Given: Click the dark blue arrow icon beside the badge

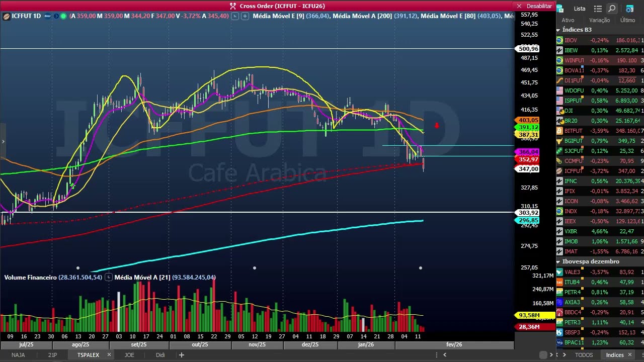Looking at the screenshot, I should [56, 16].
